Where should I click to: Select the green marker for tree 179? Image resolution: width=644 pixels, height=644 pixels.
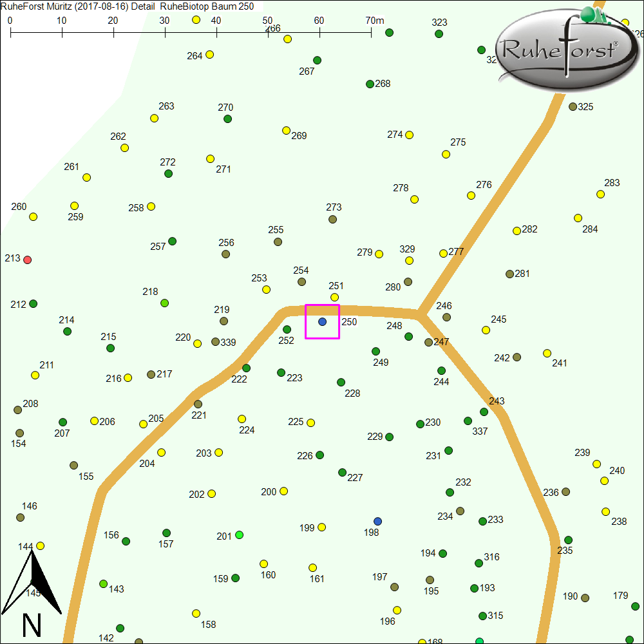(635, 607)
